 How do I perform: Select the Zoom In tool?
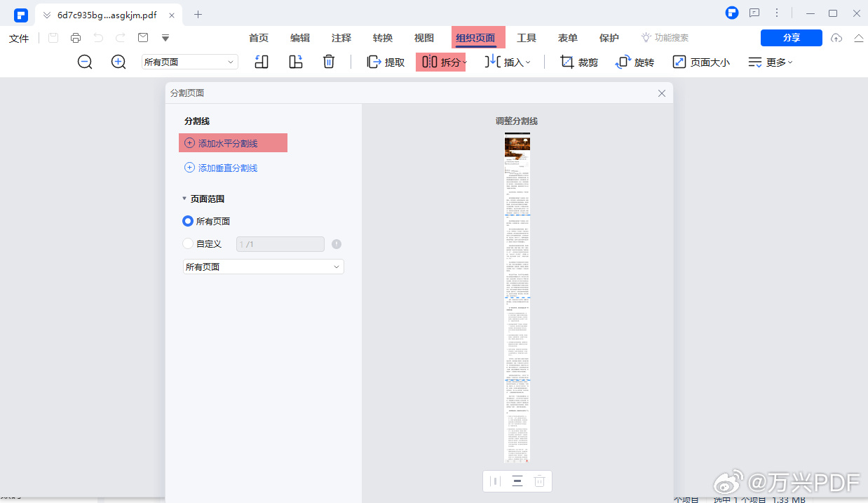(x=118, y=62)
